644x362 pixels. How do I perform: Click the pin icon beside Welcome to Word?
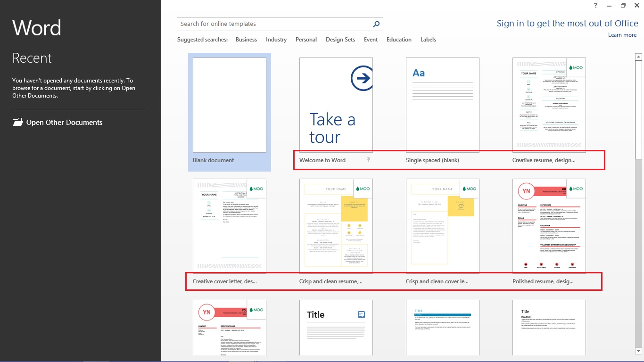(x=369, y=160)
